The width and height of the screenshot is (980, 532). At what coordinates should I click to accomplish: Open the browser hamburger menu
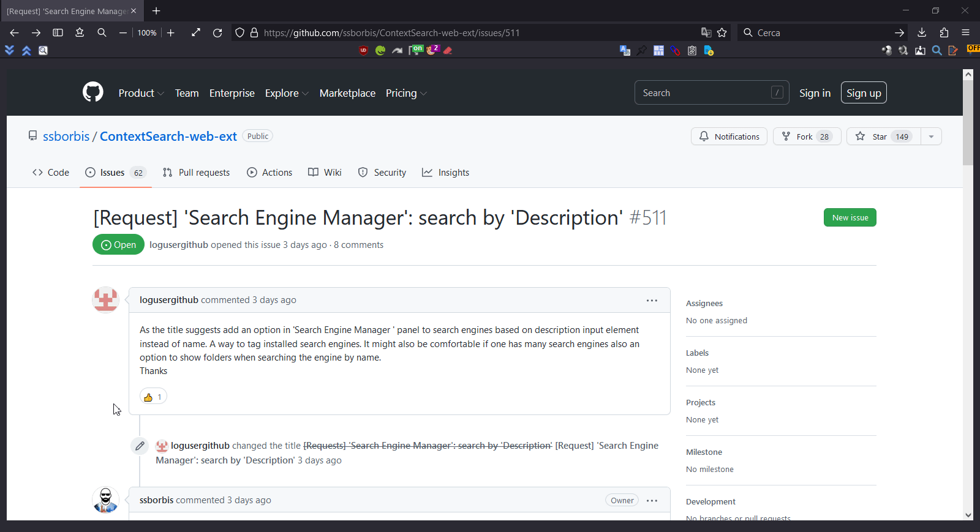tap(966, 32)
